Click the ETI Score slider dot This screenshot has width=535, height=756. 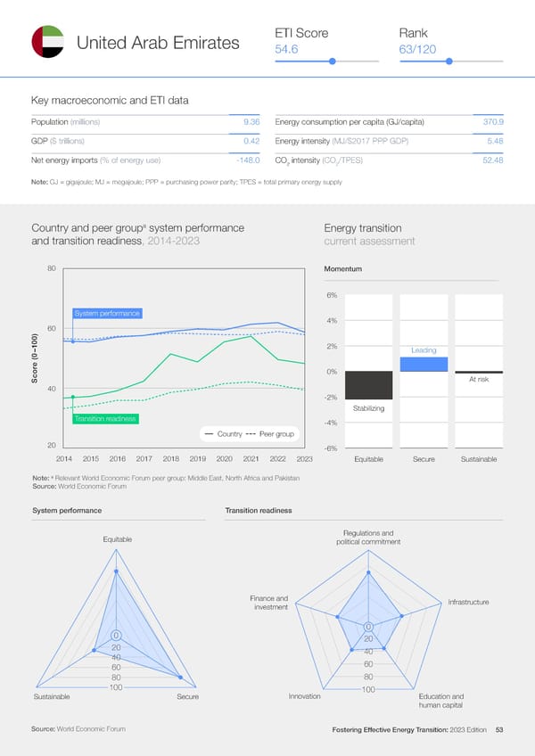coord(332,62)
